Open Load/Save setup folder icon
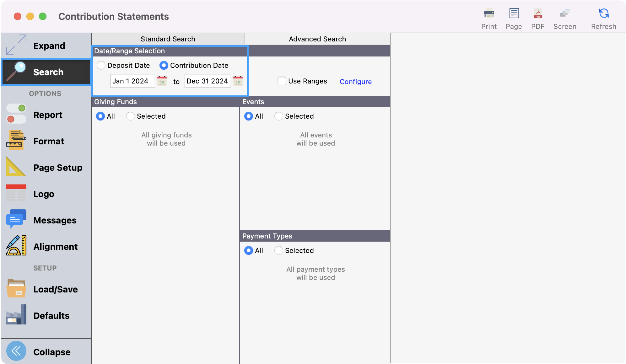Image resolution: width=626 pixels, height=364 pixels. tap(16, 288)
